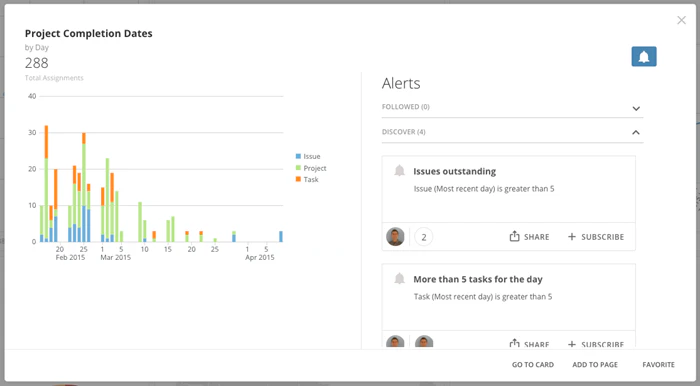
Task: Mark the card as Favorite
Action: click(658, 365)
